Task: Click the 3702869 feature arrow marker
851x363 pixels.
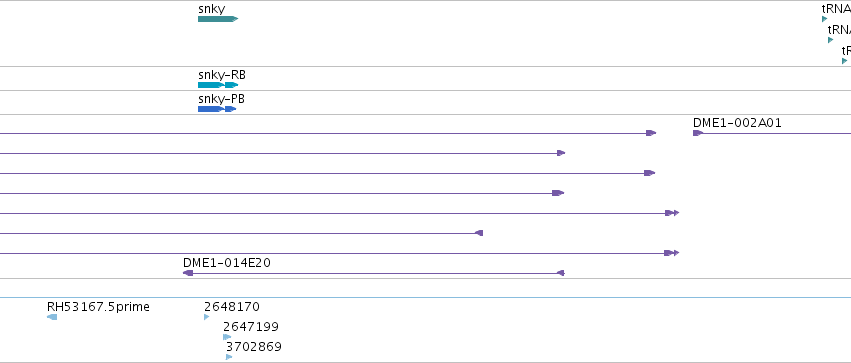Action: (x=229, y=356)
